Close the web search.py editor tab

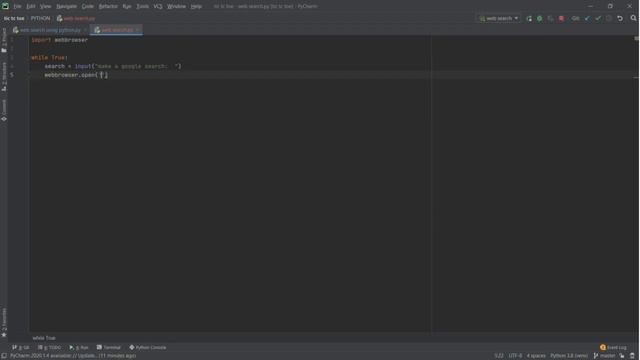(x=138, y=30)
